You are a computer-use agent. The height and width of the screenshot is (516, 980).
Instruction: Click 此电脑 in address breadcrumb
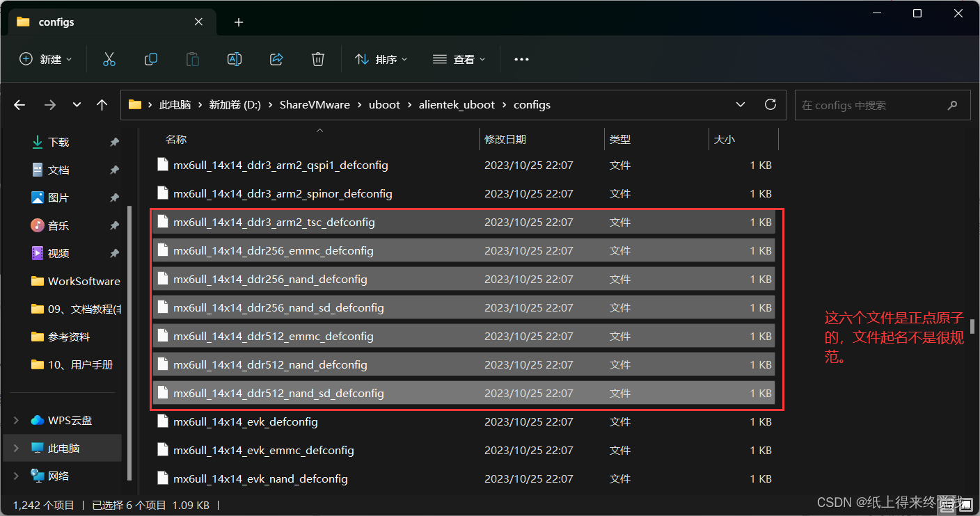(175, 105)
